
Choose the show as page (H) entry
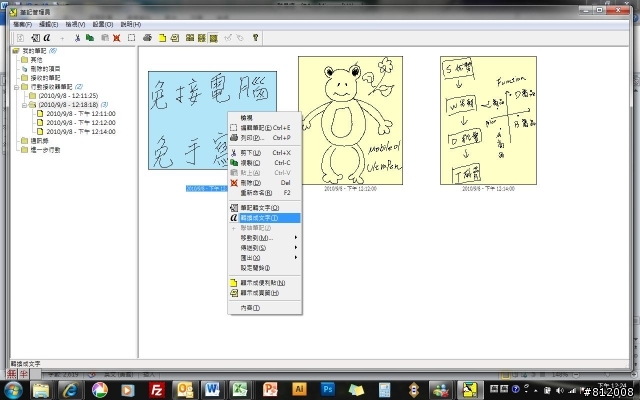[x=265, y=293]
